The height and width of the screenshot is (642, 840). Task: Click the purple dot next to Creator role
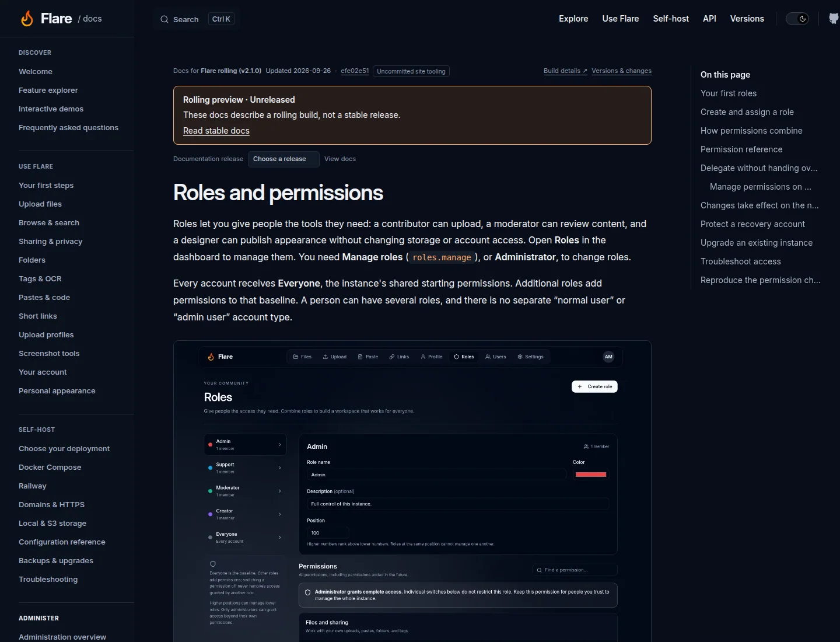click(x=210, y=514)
